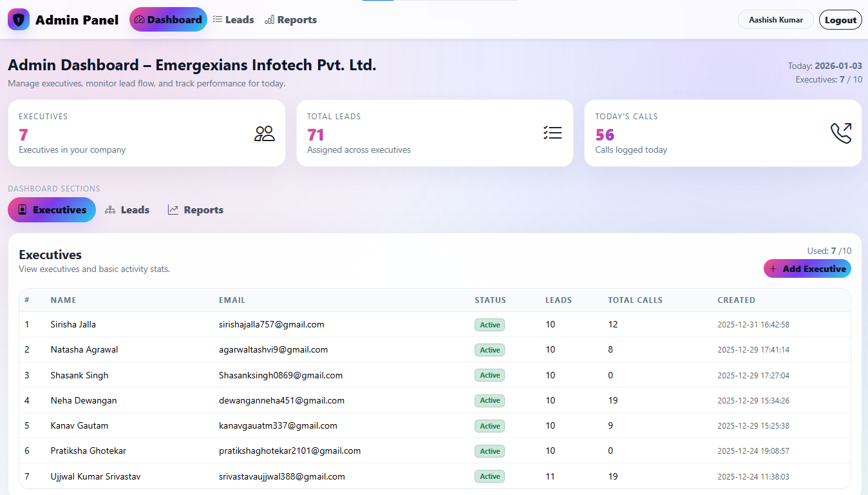
Task: Toggle Natasha Agrawal's Active status
Action: [489, 349]
